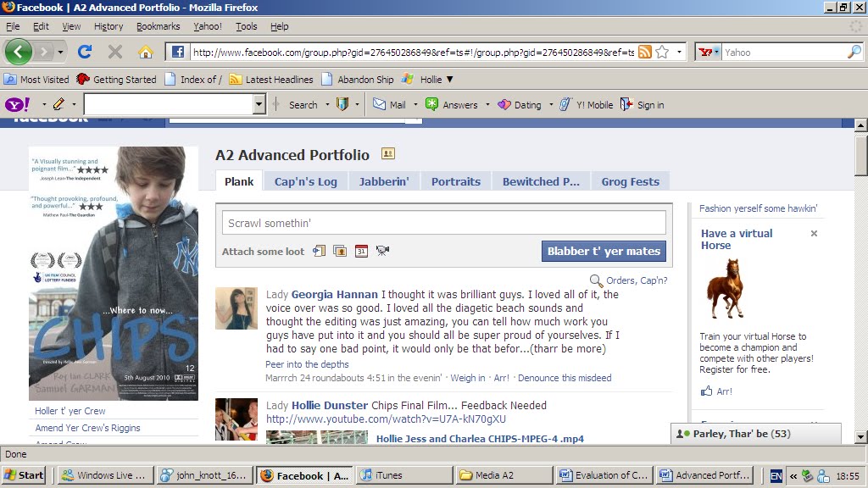Click Blabber t' yer mates button

tap(604, 251)
